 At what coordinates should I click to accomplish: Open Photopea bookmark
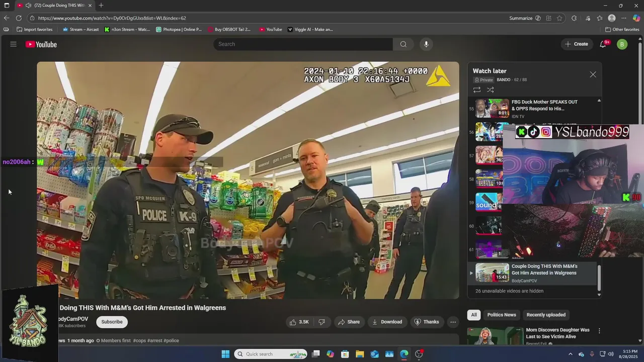pos(179,30)
